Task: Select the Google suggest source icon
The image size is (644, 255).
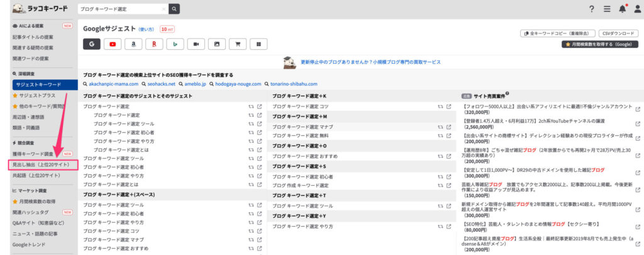Action: coord(92,44)
